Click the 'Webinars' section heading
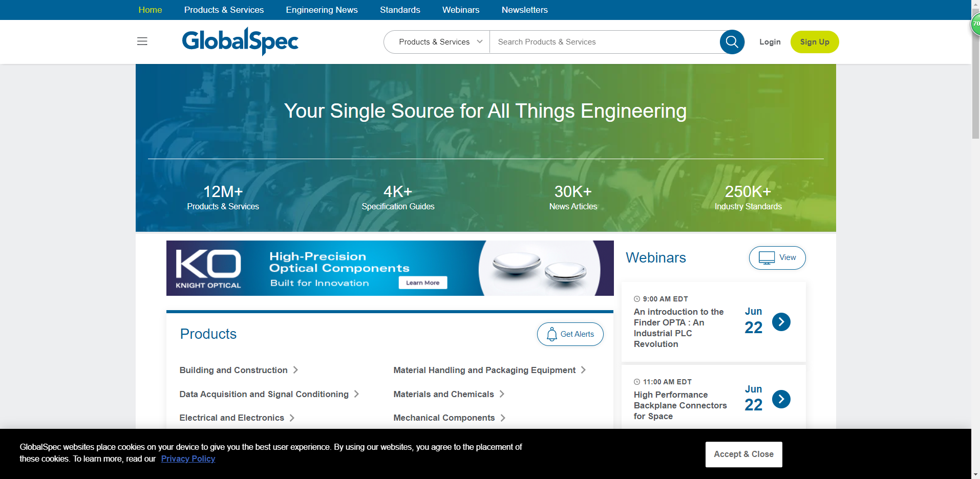Screen dimensions: 980x479 655,257
